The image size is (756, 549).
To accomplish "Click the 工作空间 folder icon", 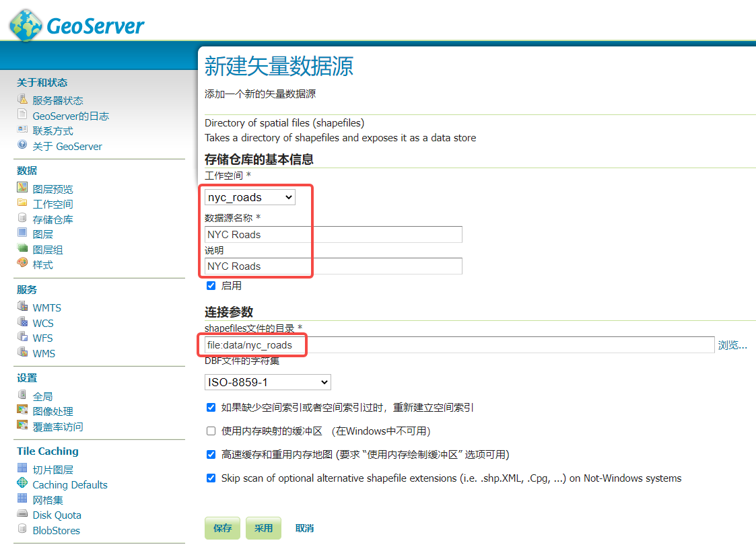I will tap(22, 203).
